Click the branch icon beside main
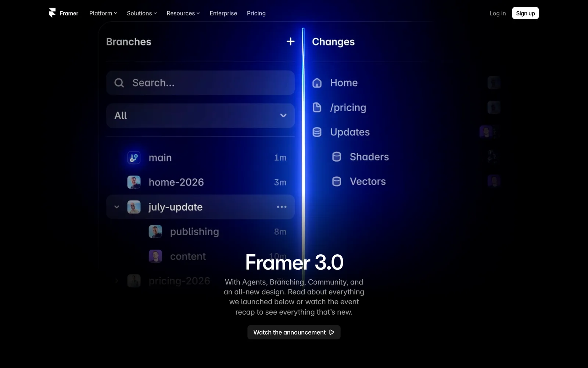Viewport: 588px width, 368px height. coord(134,158)
